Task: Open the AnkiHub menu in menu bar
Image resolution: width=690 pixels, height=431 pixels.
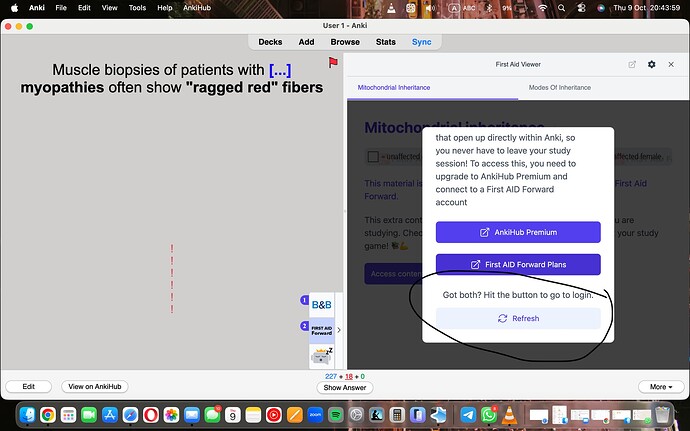Action: tap(195, 7)
